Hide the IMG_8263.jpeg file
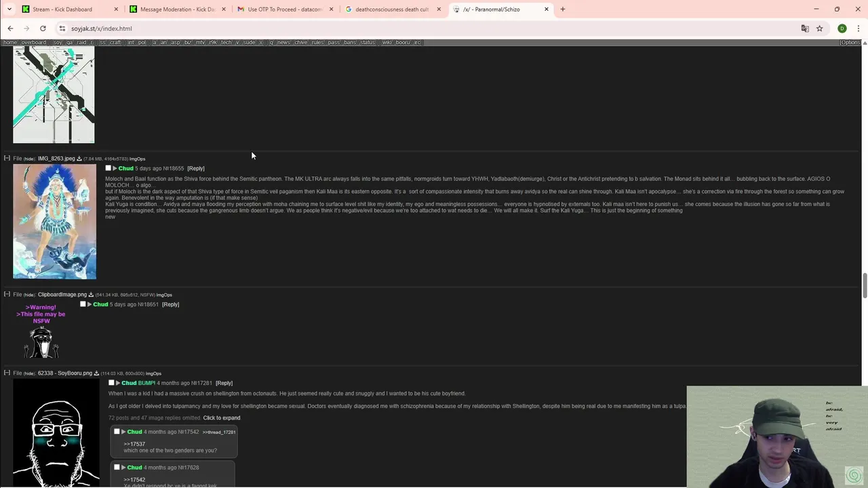Screen dimensions: 868x488 coord(29,159)
